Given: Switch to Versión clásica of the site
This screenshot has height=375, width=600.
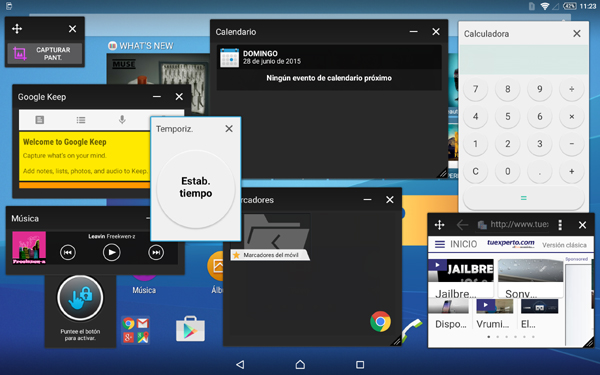Looking at the screenshot, I should point(564,245).
